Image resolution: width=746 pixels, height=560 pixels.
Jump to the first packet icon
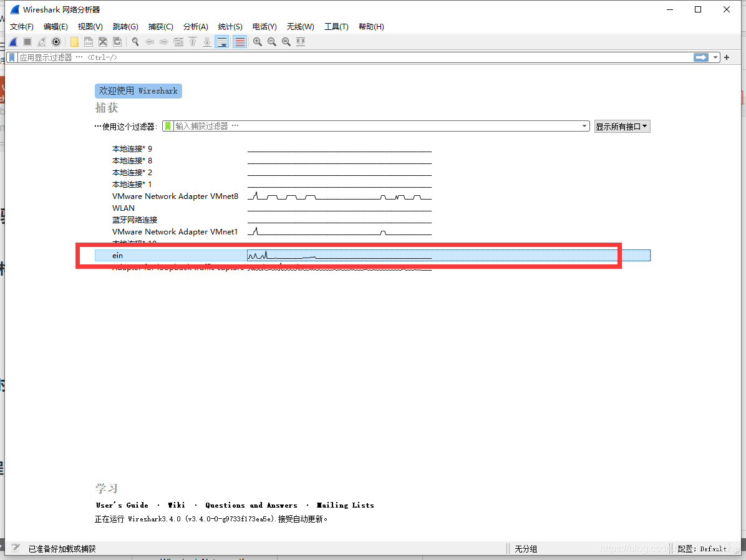coord(193,42)
